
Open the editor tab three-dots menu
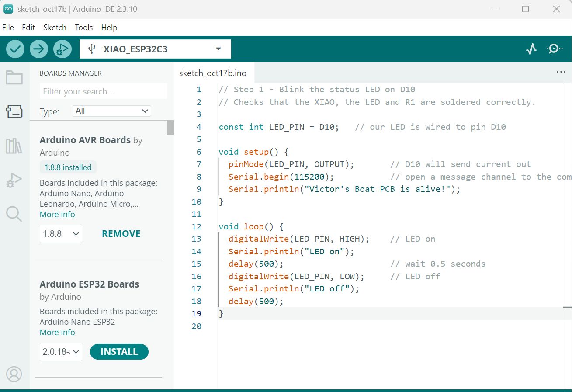click(x=561, y=72)
